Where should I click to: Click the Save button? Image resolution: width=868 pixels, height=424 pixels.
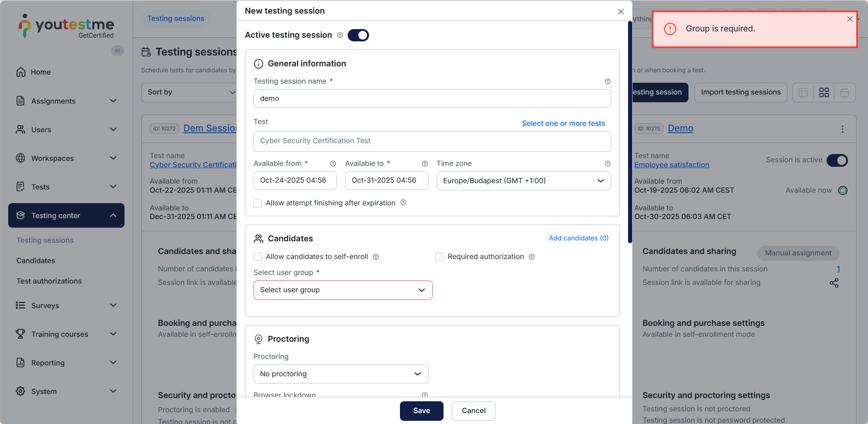(421, 411)
